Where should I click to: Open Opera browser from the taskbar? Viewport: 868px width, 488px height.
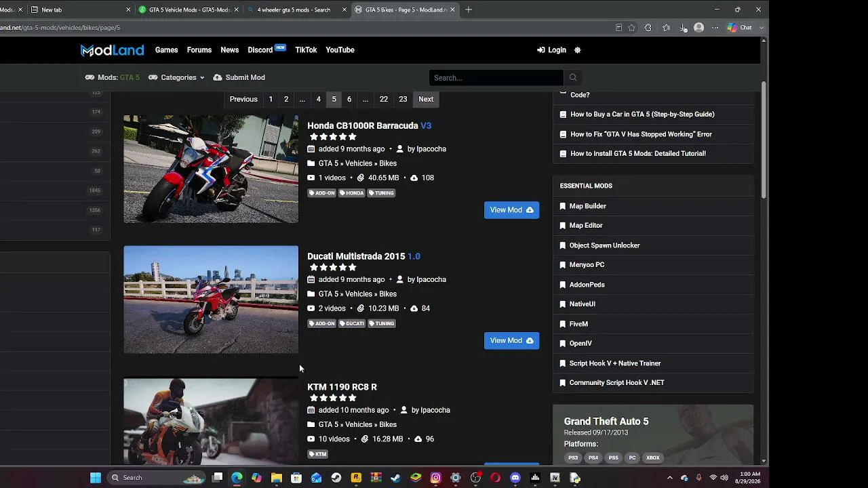(496, 478)
